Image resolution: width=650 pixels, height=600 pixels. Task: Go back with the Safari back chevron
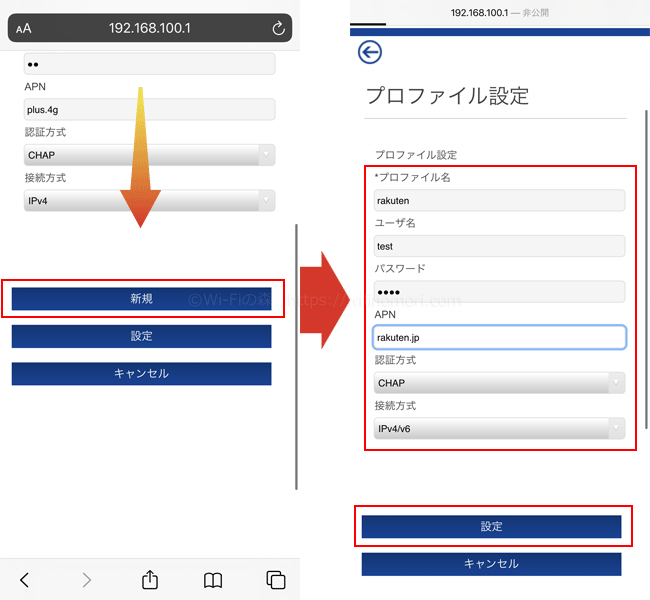click(24, 580)
